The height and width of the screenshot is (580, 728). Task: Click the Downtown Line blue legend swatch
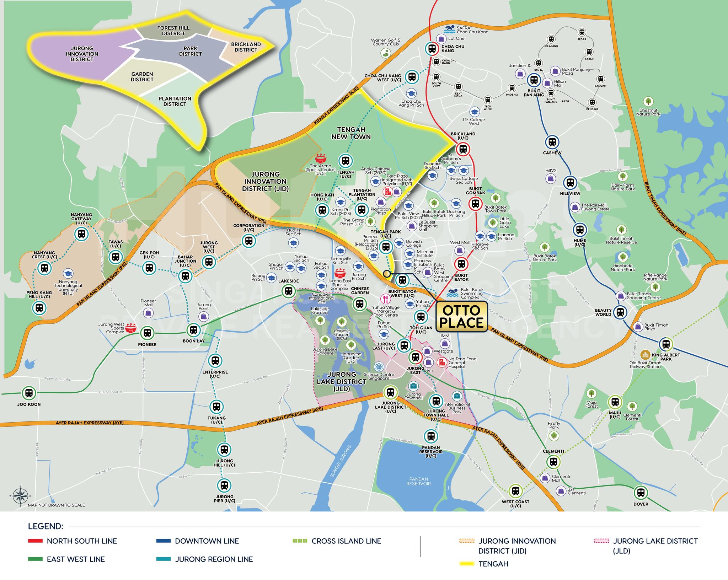[164, 541]
